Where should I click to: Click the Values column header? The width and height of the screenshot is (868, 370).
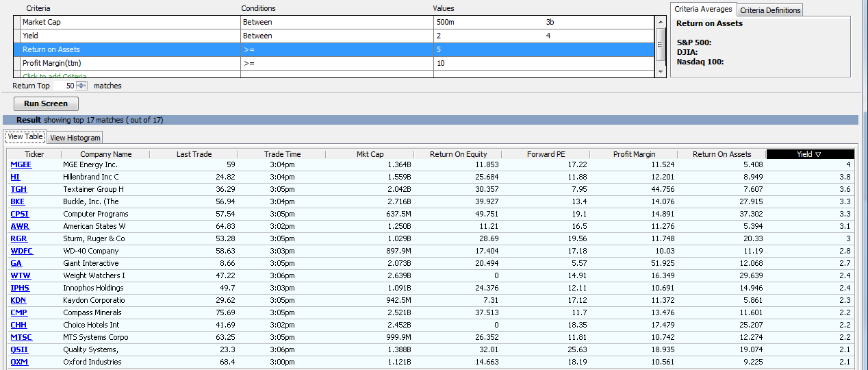point(444,8)
